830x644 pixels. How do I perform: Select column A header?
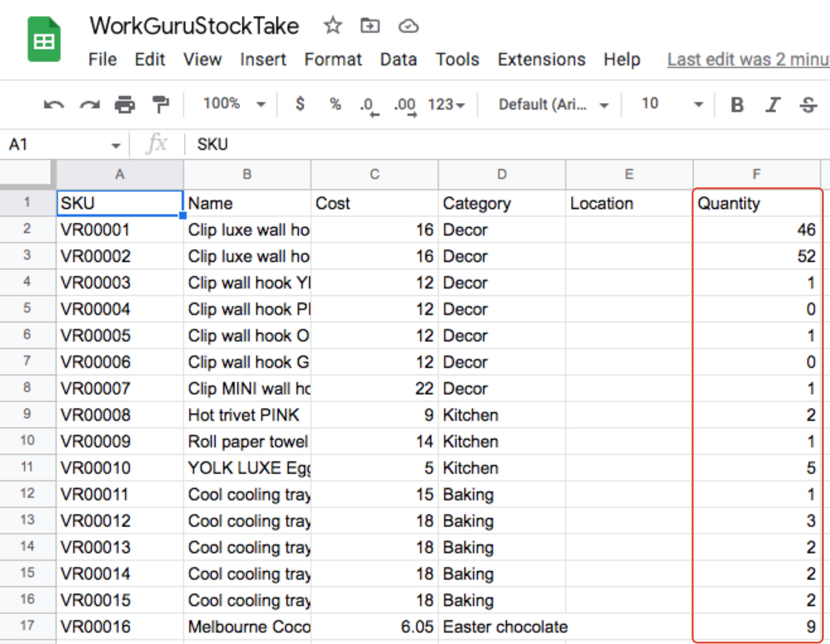(x=120, y=174)
